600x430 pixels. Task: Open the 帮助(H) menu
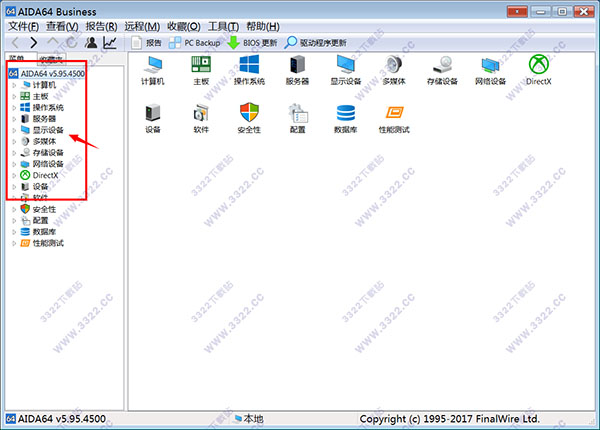tap(263, 26)
